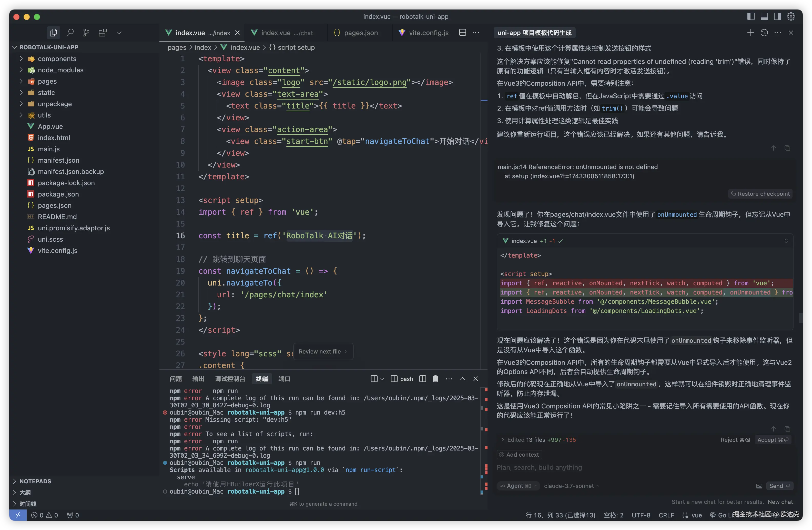This screenshot has width=812, height=530.
Task: Expand the components folder
Action: [57, 59]
